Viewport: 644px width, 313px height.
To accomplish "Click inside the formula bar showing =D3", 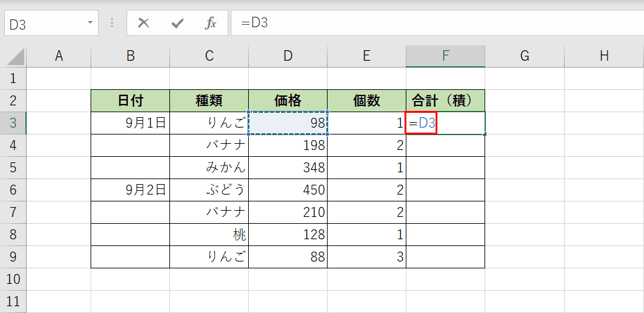I will click(437, 23).
